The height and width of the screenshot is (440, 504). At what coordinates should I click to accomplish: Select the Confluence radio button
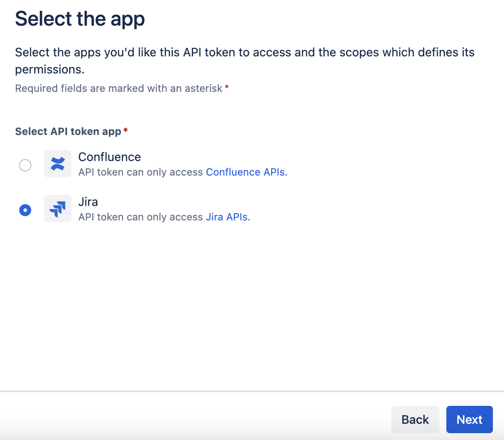25,165
